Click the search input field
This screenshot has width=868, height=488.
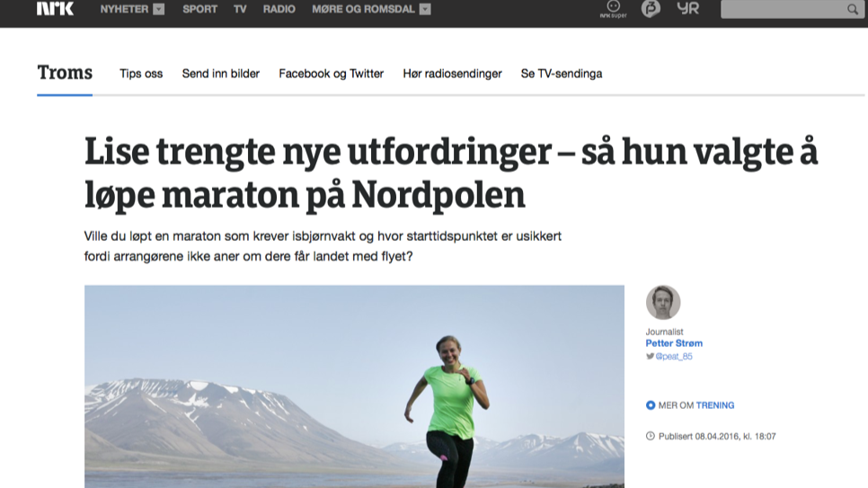click(784, 9)
